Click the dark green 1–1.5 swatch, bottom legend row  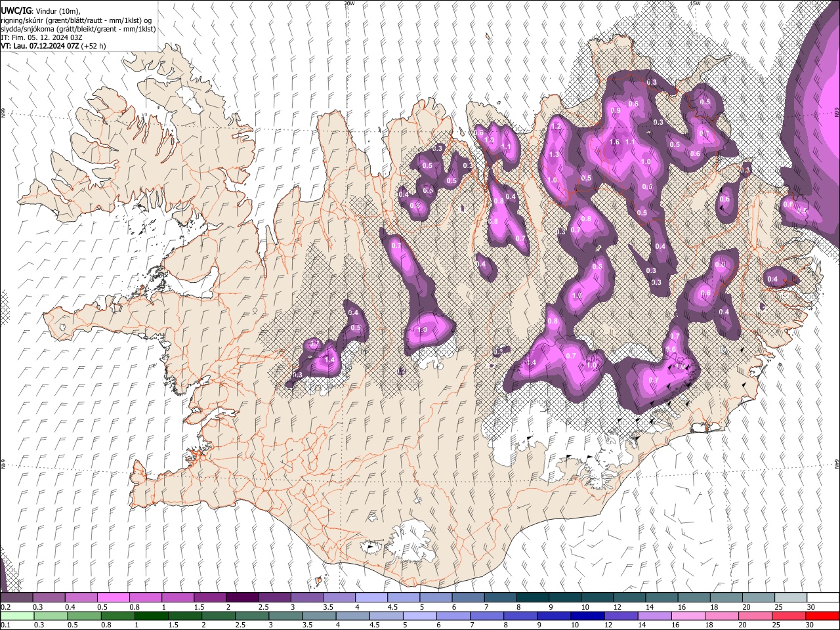(x=152, y=616)
